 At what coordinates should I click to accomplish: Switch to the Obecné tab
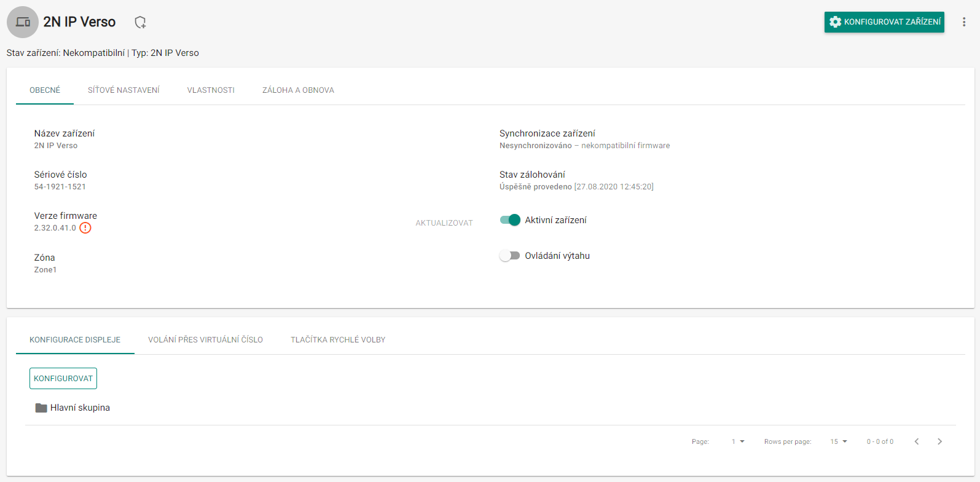click(45, 90)
